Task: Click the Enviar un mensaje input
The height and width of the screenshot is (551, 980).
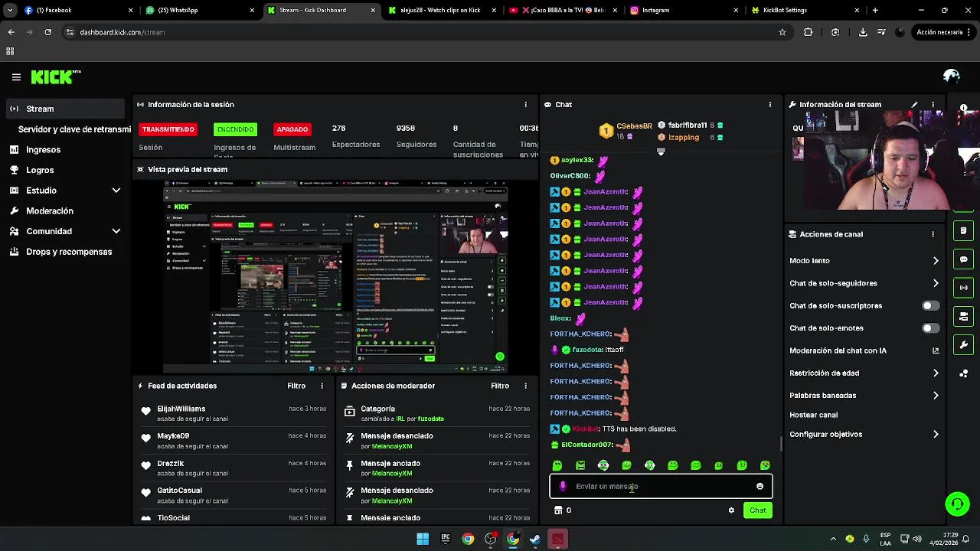Action: 661,486
